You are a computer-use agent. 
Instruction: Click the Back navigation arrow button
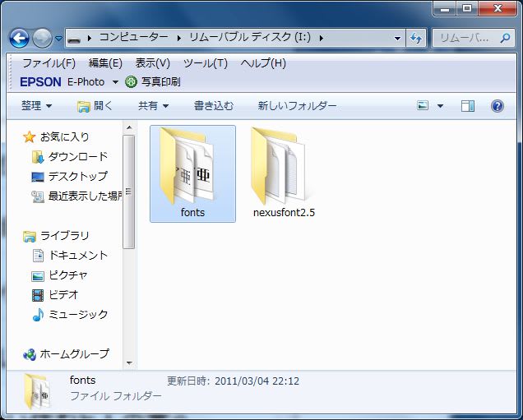pyautogui.click(x=19, y=38)
